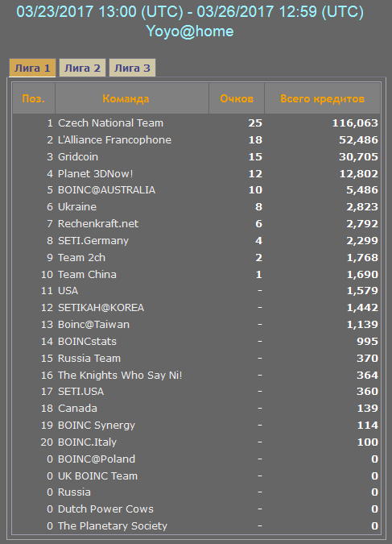This screenshot has width=392, height=544.
Task: Select the Лига 3 tab
Action: [132, 68]
